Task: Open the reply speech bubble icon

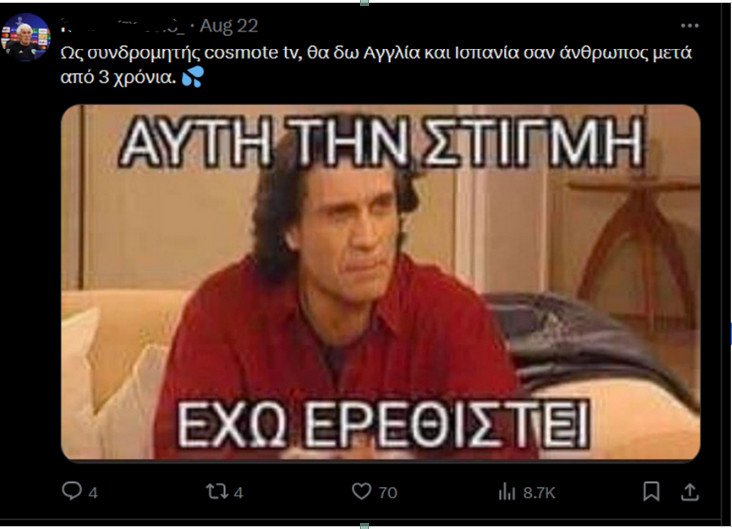Action: [71, 491]
